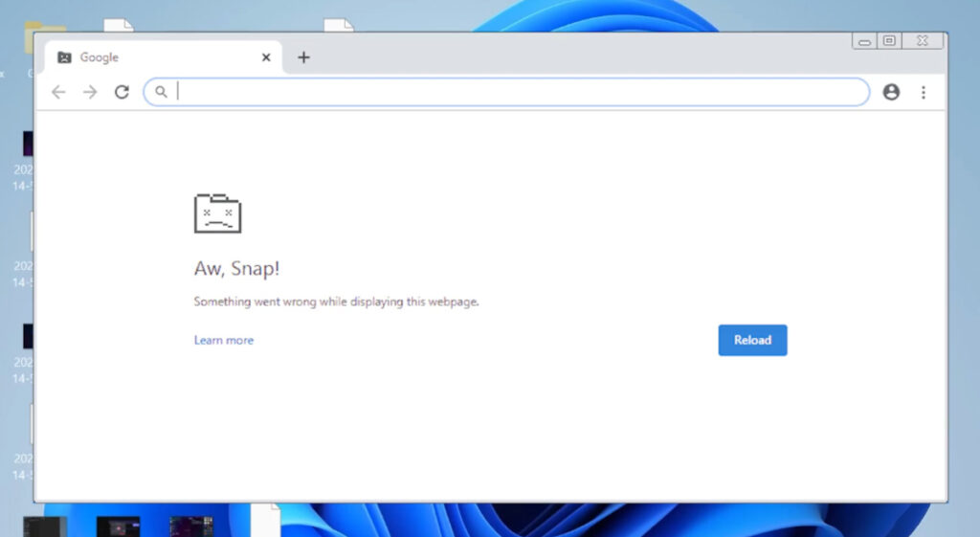Select the leftmost dark thumbnail below the Chrome window
Viewport: 980px width, 537px height.
pos(45,527)
